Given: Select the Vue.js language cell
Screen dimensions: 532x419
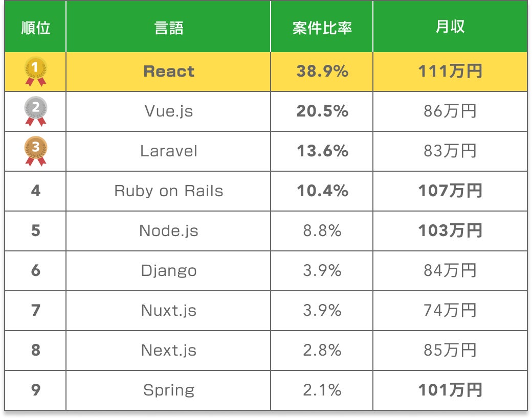Looking at the screenshot, I should click(x=168, y=111).
